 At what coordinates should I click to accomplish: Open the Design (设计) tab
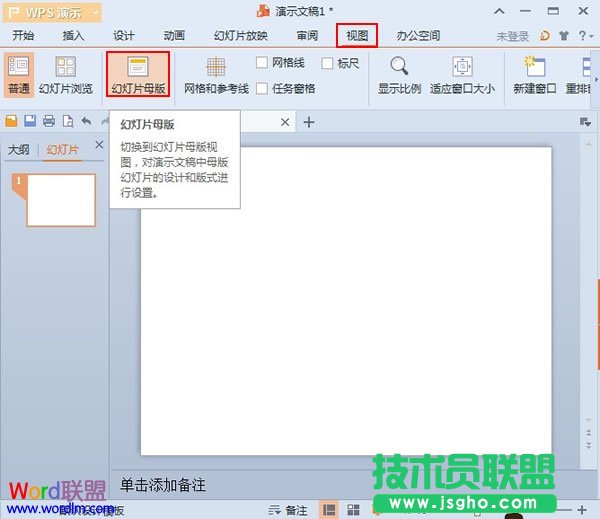[124, 36]
